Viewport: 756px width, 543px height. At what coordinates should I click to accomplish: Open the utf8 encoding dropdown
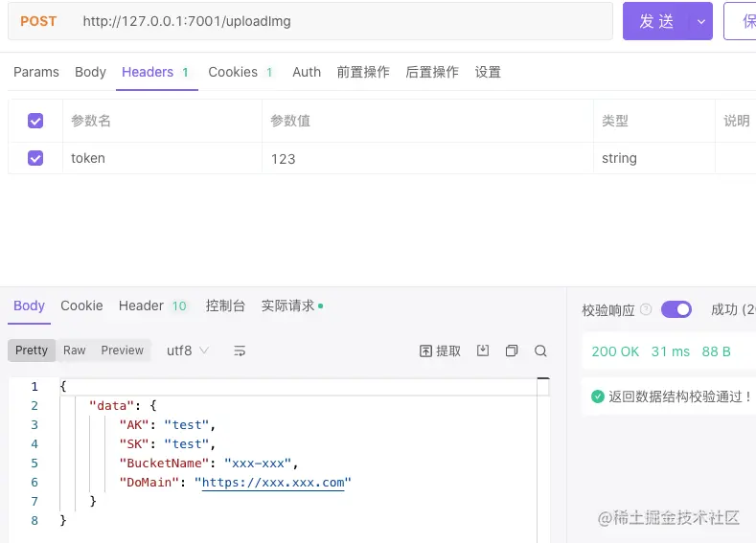(x=187, y=351)
